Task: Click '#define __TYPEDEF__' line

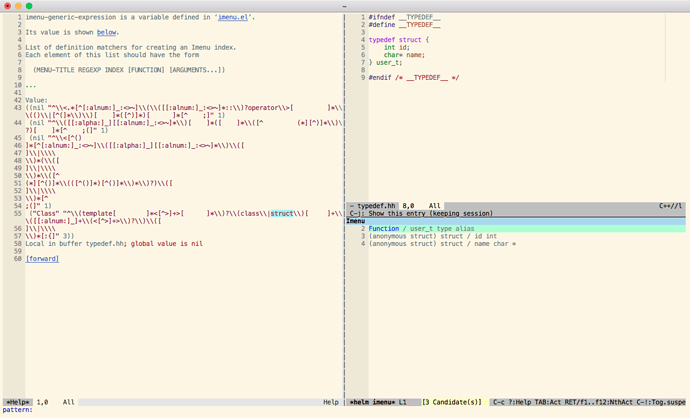Action: click(x=404, y=25)
